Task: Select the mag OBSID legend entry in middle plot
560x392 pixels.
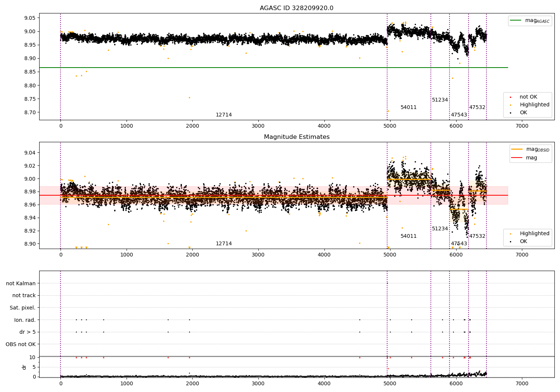Action: (531, 149)
